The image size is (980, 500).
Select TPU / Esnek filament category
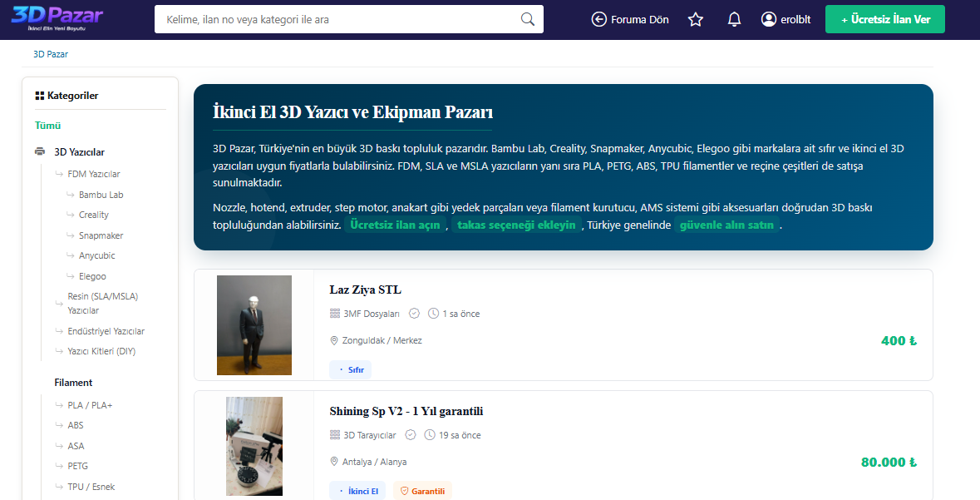tap(91, 486)
